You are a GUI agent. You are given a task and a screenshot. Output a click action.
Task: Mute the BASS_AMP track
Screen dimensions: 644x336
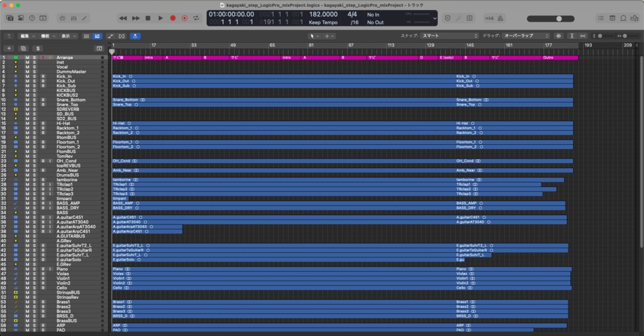pos(27,203)
